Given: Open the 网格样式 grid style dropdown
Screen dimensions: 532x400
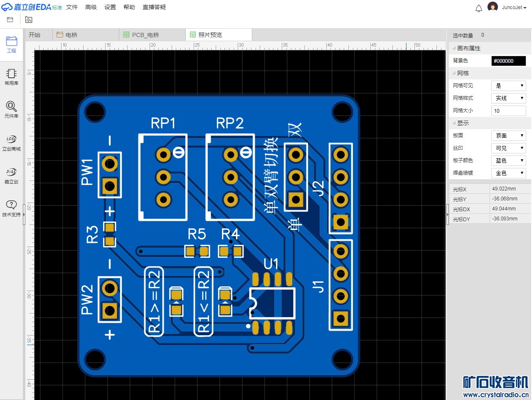Looking at the screenshot, I should click(x=508, y=98).
